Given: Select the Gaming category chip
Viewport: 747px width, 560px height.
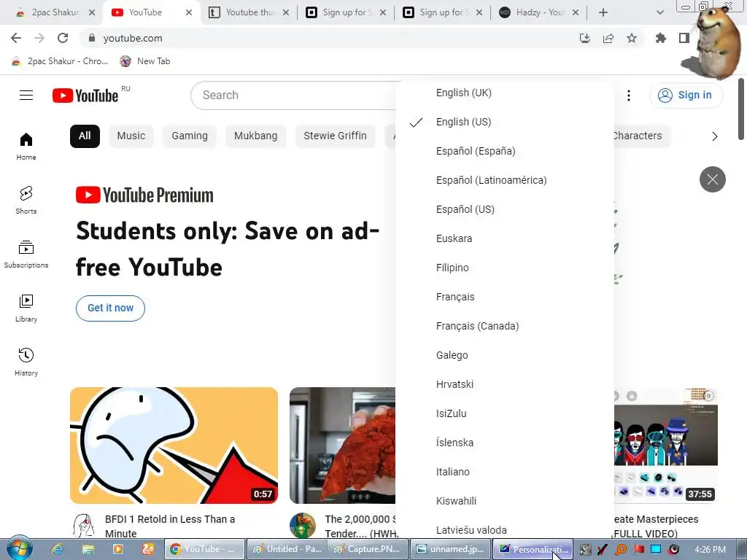Looking at the screenshot, I should coord(190,136).
